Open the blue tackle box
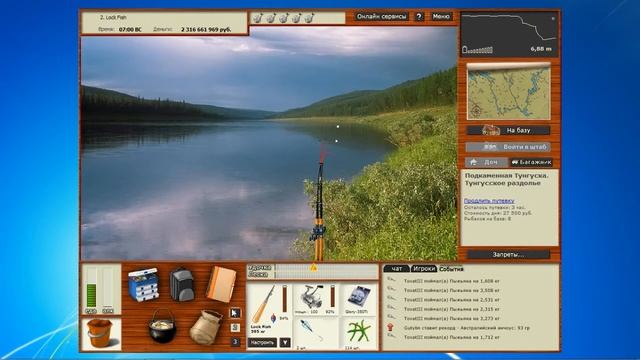The height and width of the screenshot is (360, 640). pyautogui.click(x=143, y=284)
